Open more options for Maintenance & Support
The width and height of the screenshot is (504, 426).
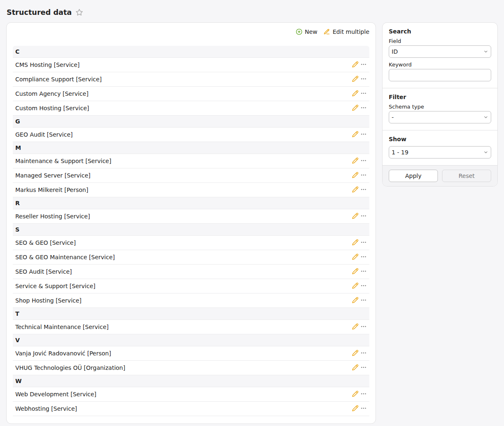tap(364, 161)
